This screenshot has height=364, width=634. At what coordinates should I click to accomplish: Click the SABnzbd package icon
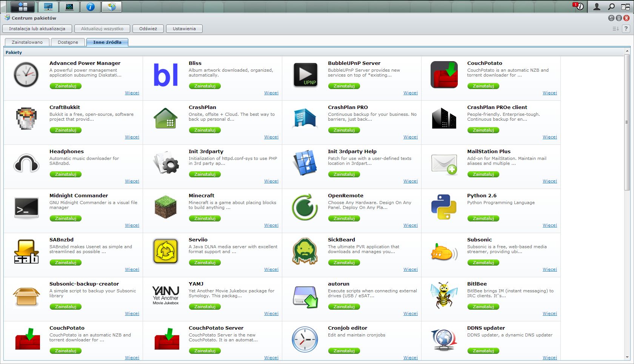[x=26, y=251]
